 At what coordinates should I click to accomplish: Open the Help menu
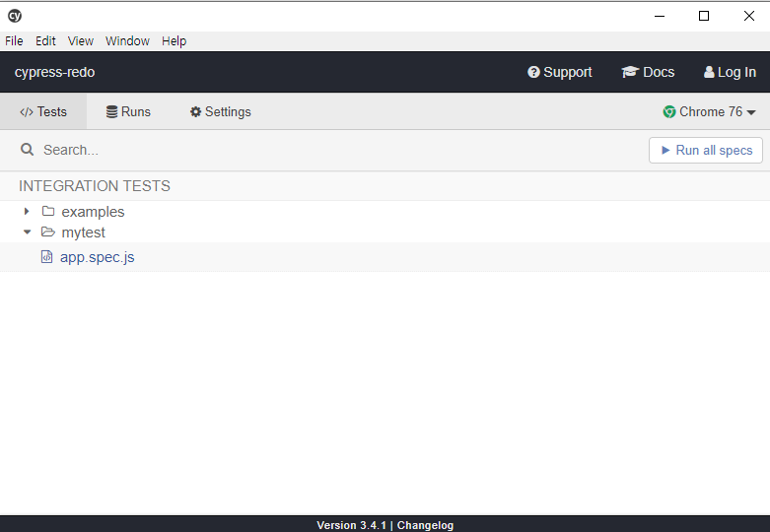pyautogui.click(x=175, y=41)
